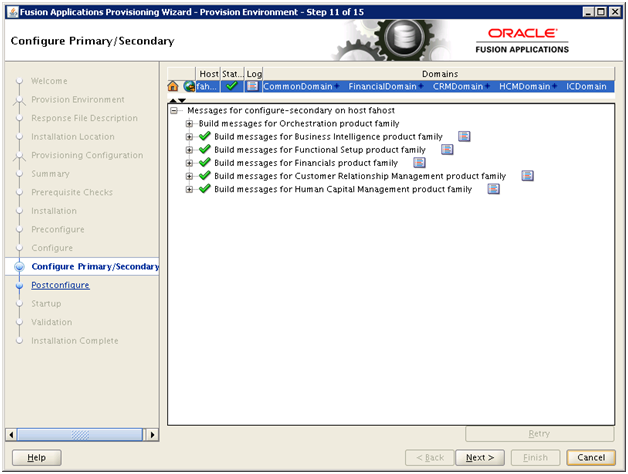Open log for Financials product family

pyautogui.click(x=419, y=163)
